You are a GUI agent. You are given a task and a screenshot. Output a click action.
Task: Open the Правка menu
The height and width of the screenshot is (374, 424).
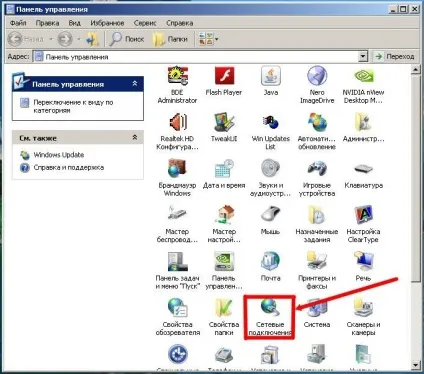point(47,23)
